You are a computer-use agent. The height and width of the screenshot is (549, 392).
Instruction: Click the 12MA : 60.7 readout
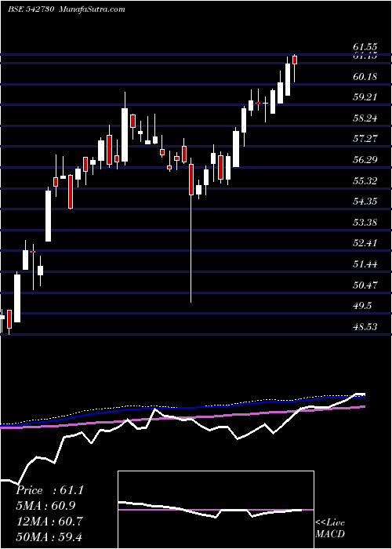point(49,522)
